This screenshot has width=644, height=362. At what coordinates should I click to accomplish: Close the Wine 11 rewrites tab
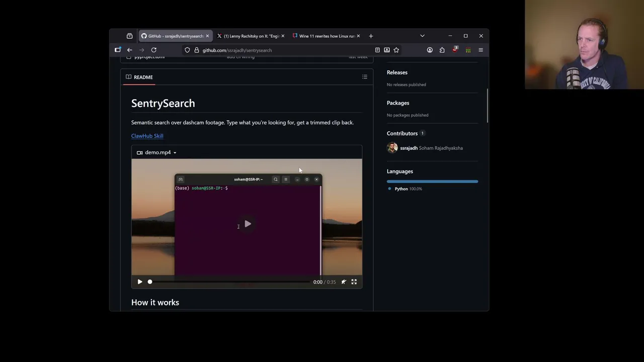(x=358, y=36)
